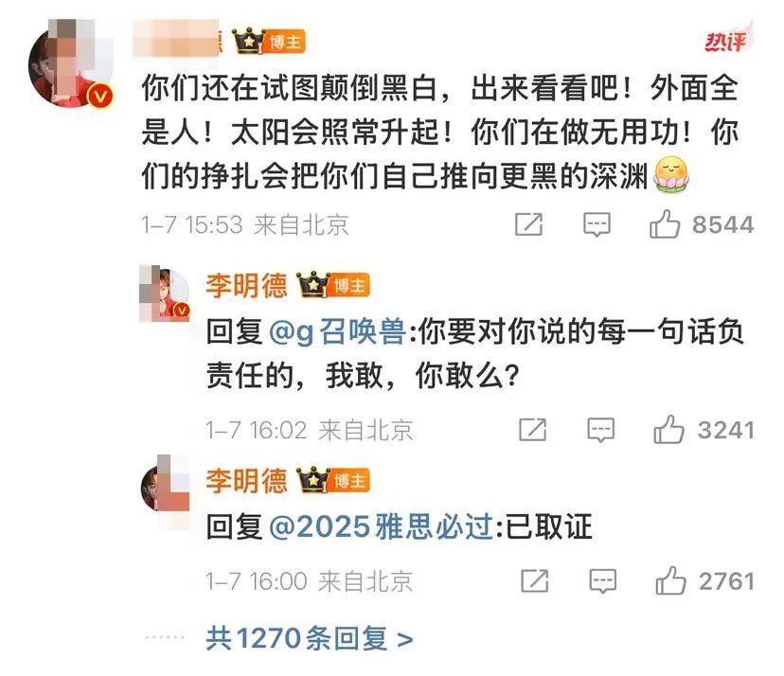Image resolution: width=784 pixels, height=676 pixels.
Task: Open 李明德's profile from the 16:02 reply
Action: pyautogui.click(x=246, y=286)
